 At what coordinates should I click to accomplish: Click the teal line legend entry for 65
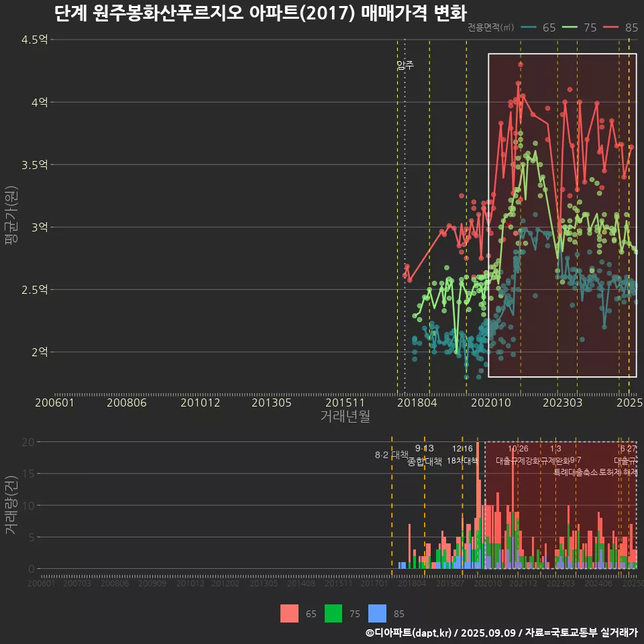point(538,28)
